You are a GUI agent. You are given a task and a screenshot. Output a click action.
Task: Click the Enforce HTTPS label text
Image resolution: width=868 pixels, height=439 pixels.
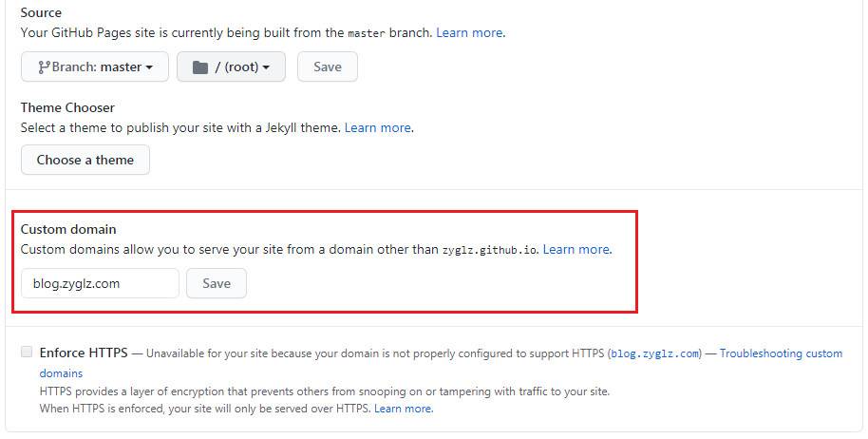[84, 353]
